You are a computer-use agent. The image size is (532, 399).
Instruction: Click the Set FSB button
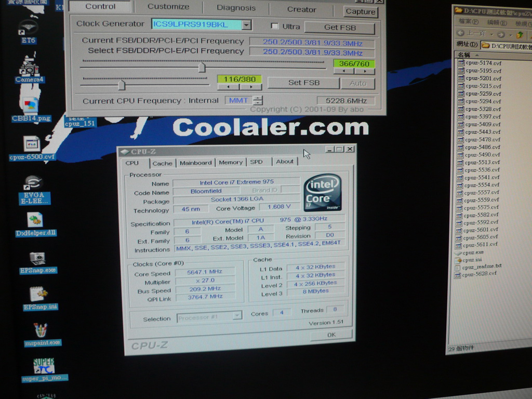click(x=303, y=83)
